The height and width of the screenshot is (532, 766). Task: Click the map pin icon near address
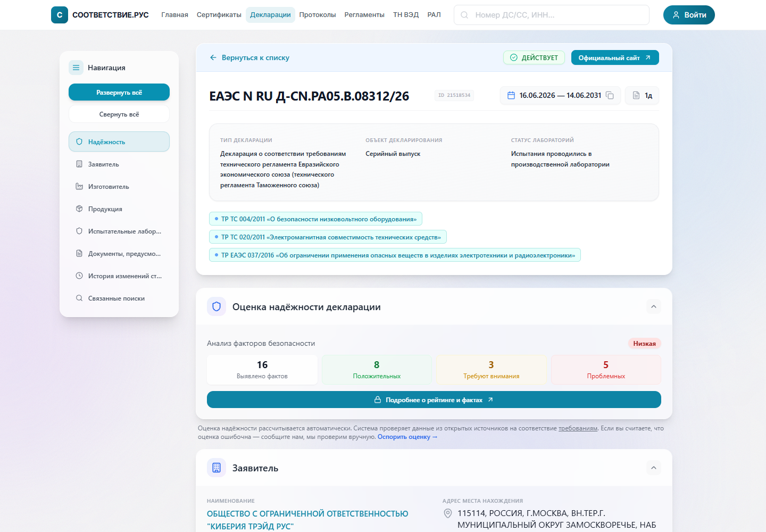point(448,513)
